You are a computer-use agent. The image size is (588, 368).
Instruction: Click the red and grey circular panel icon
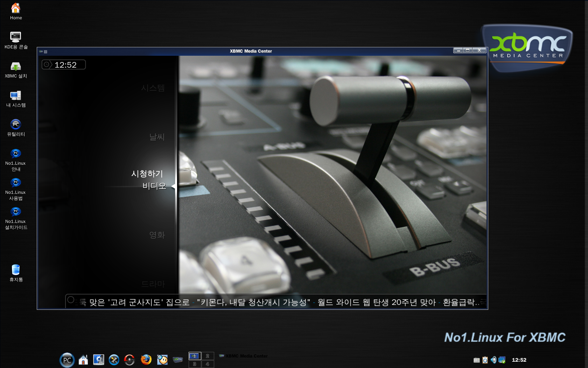[129, 360]
